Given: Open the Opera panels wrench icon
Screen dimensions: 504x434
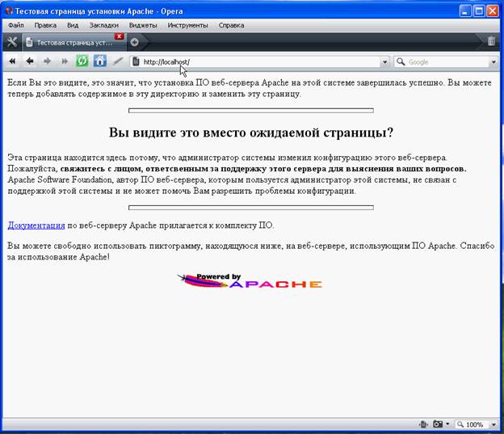Looking at the screenshot, I should [x=12, y=42].
